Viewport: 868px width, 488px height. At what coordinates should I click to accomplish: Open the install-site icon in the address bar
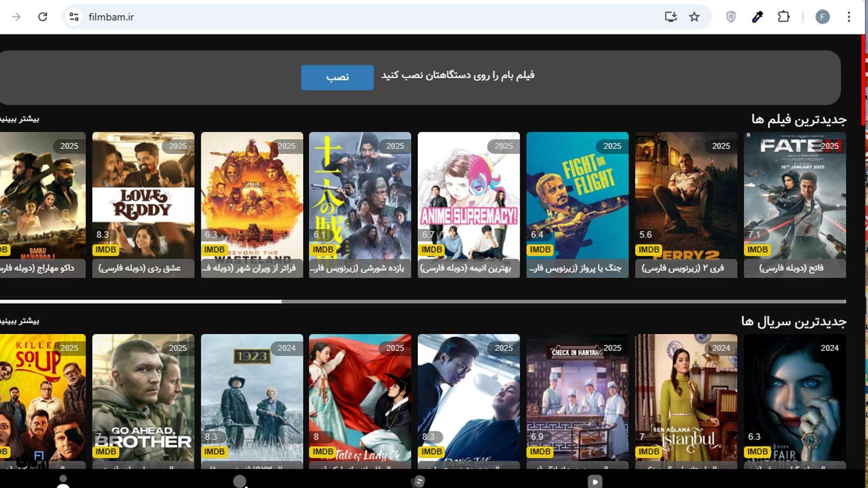pos(671,16)
